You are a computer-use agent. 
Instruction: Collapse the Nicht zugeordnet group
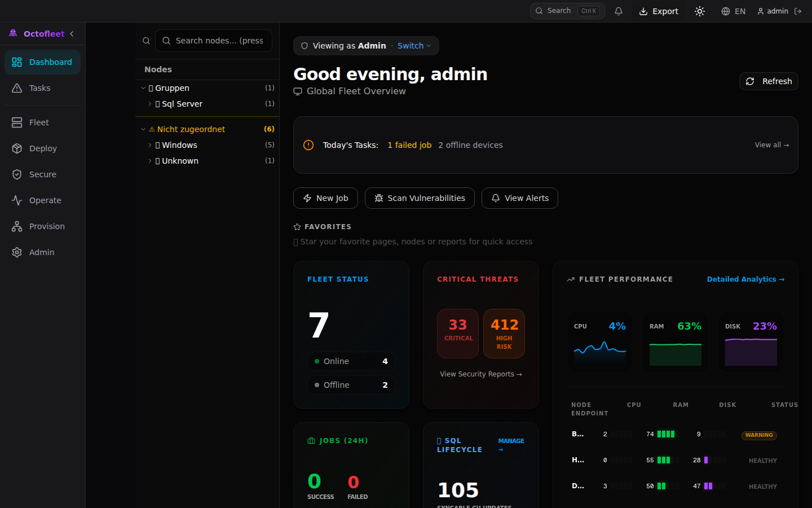pos(143,129)
